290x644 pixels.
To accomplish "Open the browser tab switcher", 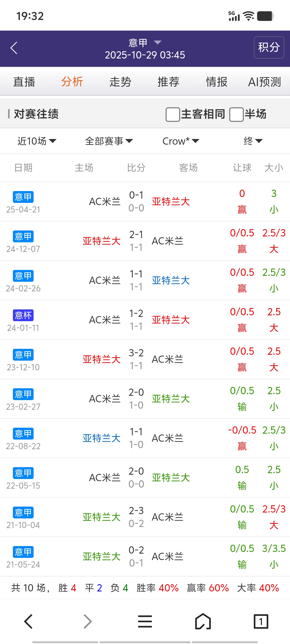I will 261,621.
